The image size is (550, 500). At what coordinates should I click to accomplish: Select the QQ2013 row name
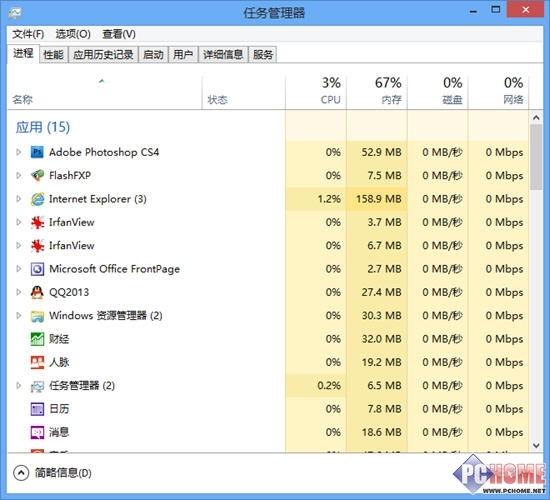click(x=69, y=292)
